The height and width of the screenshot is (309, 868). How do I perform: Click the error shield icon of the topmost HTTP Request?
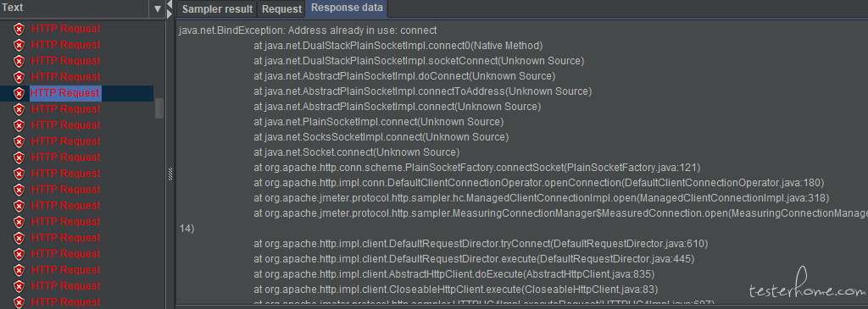(x=19, y=29)
